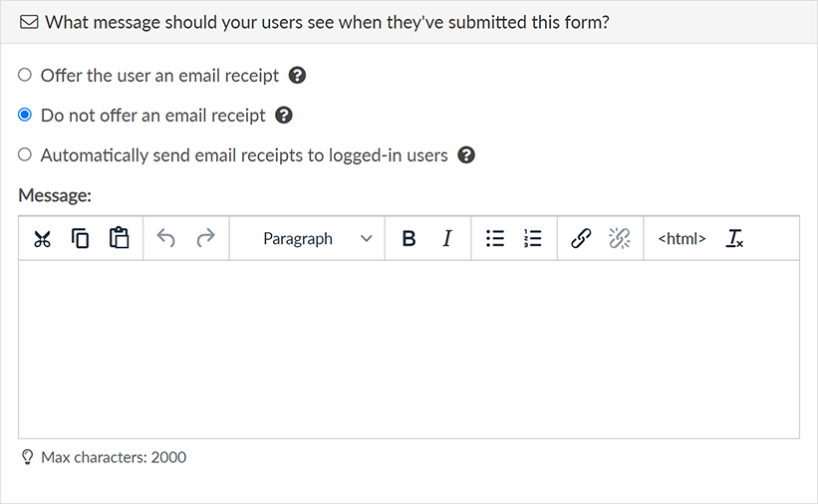The width and height of the screenshot is (818, 504).
Task: Redo the last edit
Action: pos(205,239)
